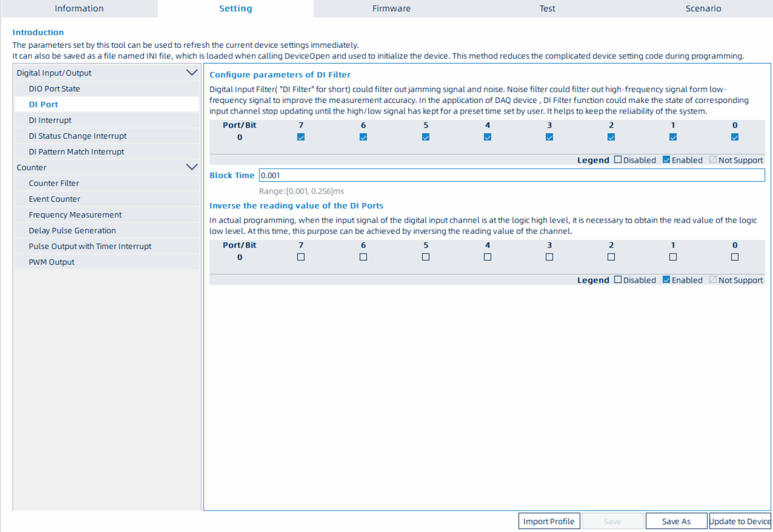Open the Firmware tab
This screenshot has height=532, width=773.
click(391, 8)
